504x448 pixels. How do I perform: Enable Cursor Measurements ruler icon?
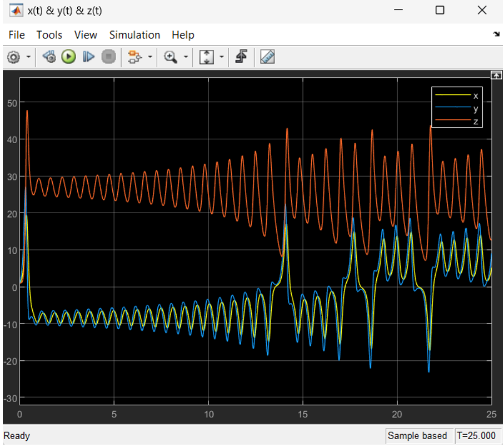268,57
